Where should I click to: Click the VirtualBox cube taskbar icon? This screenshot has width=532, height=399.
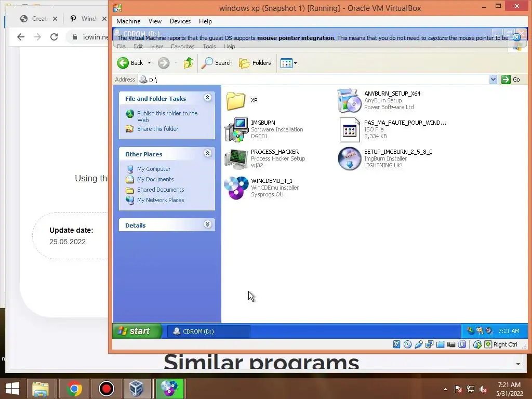pos(137,389)
